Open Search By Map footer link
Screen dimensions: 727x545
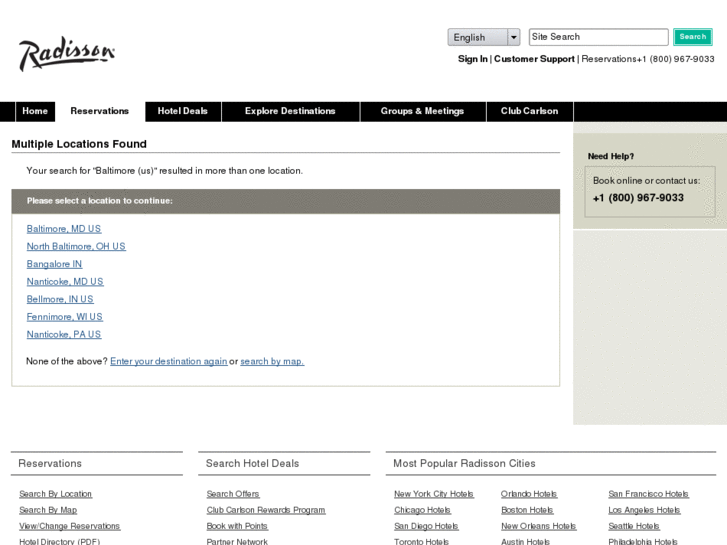pos(48,510)
